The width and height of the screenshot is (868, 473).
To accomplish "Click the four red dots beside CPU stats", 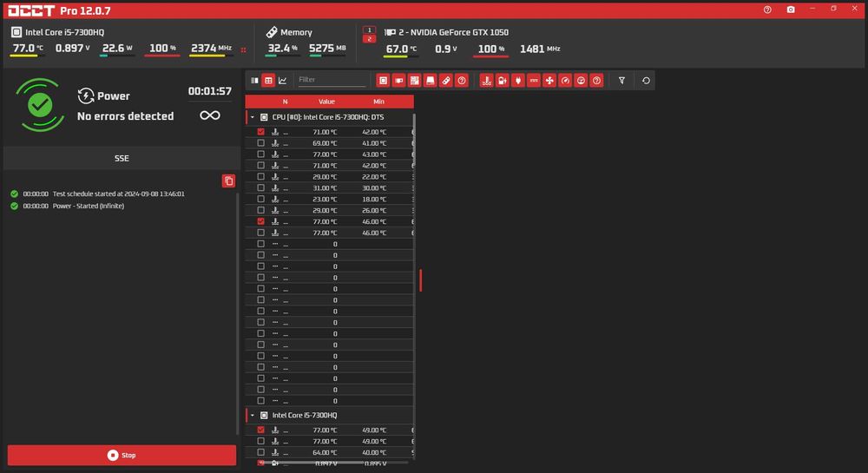I will [244, 49].
